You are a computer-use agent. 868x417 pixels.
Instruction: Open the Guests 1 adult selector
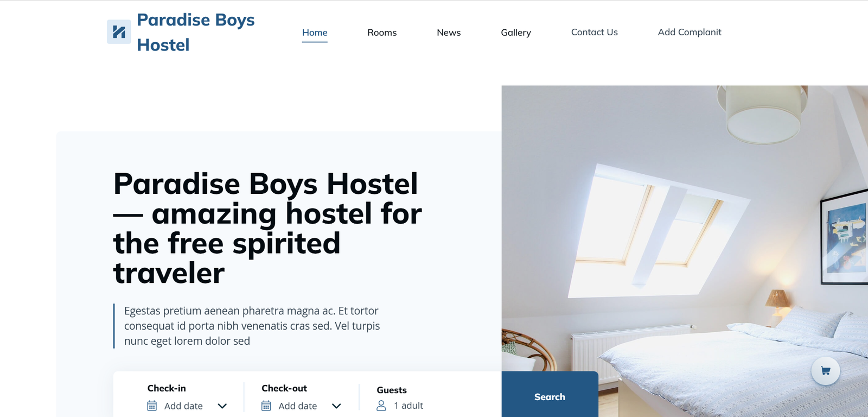[x=400, y=406]
